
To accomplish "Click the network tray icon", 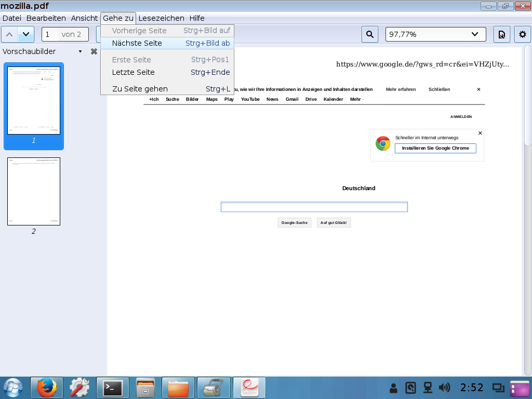I will pos(428,388).
